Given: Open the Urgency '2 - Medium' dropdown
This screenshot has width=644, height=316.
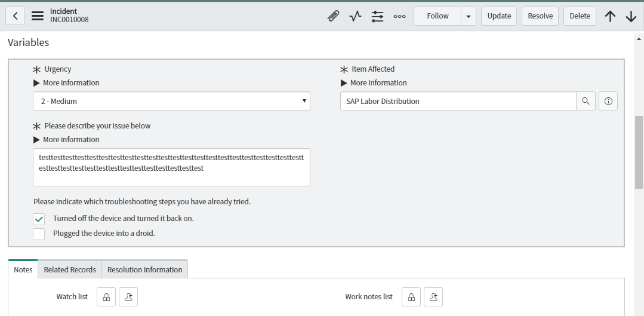Looking at the screenshot, I should (x=172, y=101).
